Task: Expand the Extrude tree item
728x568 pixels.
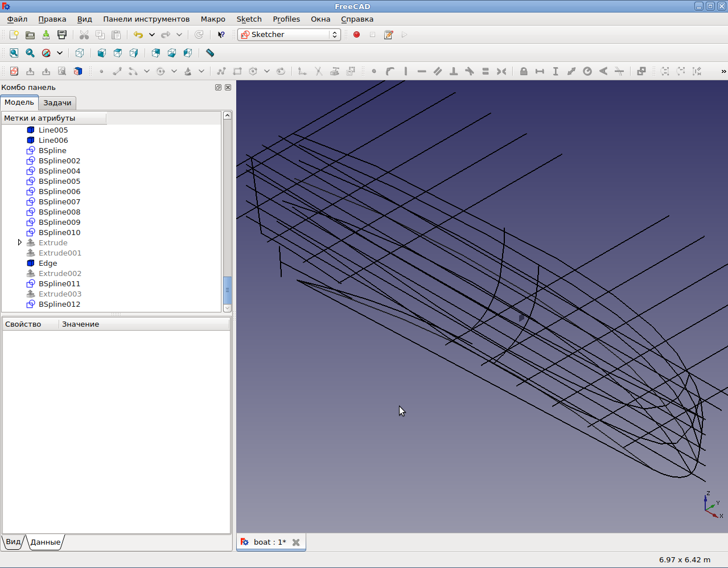Action: click(x=20, y=242)
